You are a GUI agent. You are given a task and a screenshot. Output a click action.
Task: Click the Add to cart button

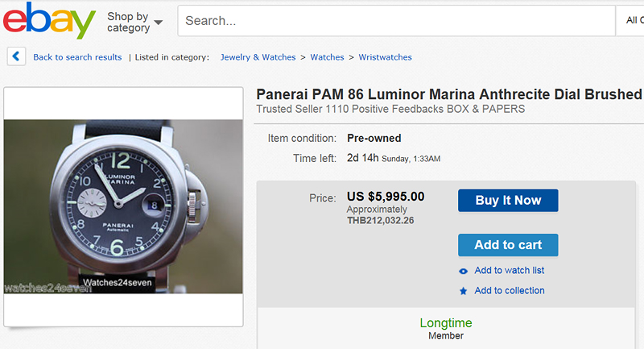pyautogui.click(x=508, y=245)
